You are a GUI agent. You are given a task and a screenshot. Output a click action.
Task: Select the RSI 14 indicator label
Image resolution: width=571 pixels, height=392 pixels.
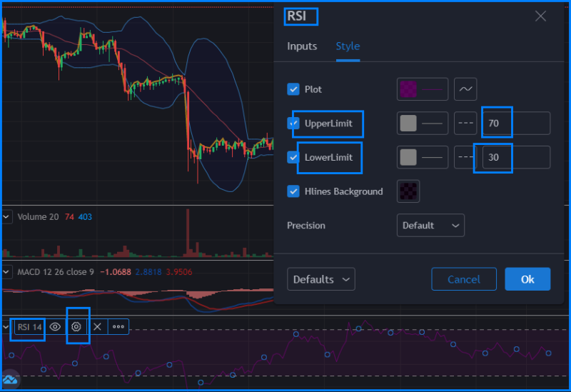click(29, 327)
